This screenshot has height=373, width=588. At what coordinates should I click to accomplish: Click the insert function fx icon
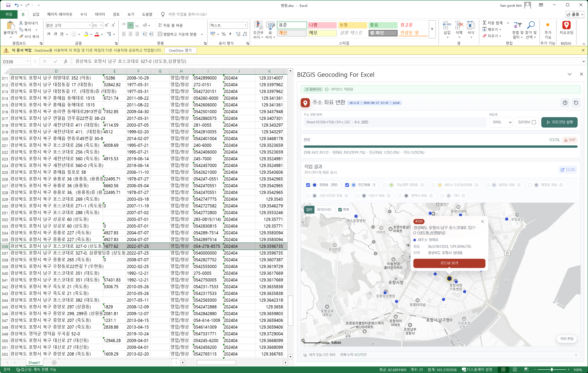coord(66,61)
